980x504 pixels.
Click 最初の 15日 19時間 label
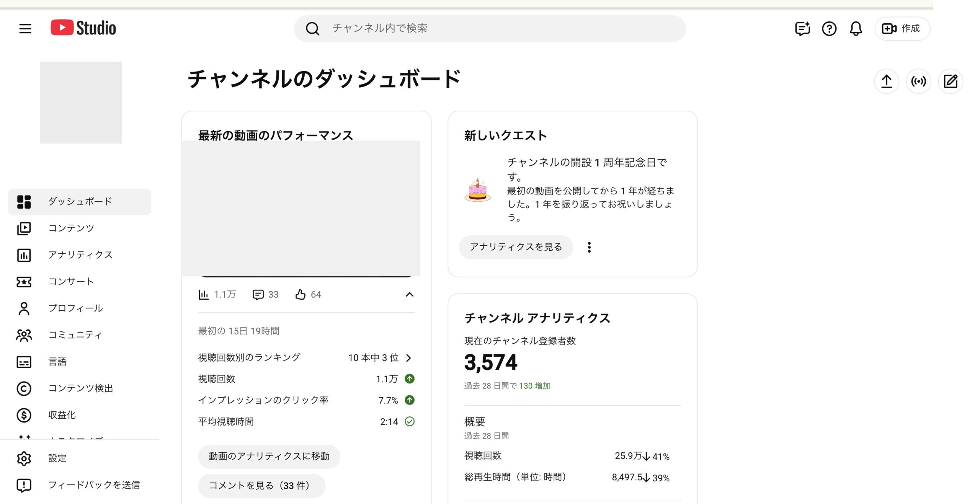click(x=238, y=331)
